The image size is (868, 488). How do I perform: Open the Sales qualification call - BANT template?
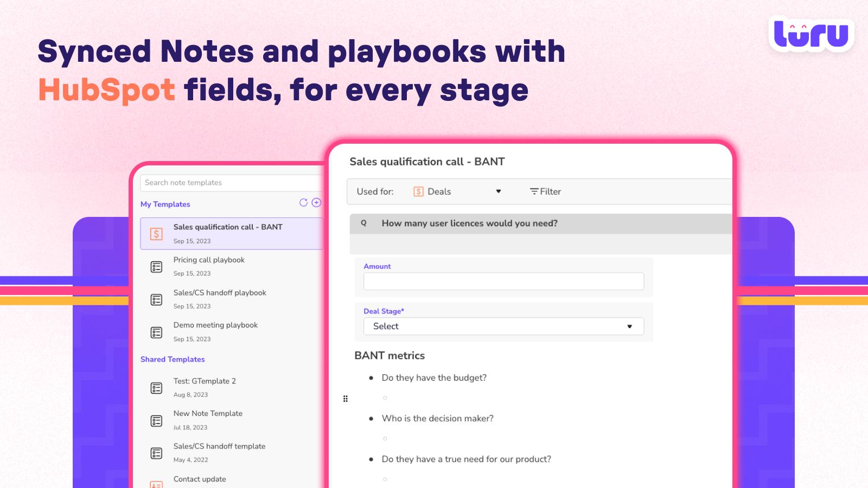[228, 227]
